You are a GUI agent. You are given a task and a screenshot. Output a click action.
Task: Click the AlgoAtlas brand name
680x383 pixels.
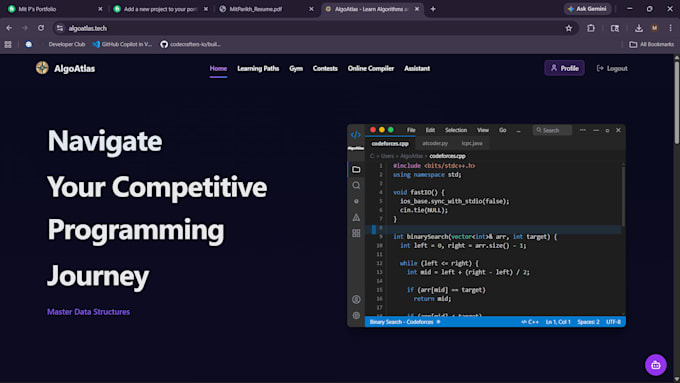[74, 69]
